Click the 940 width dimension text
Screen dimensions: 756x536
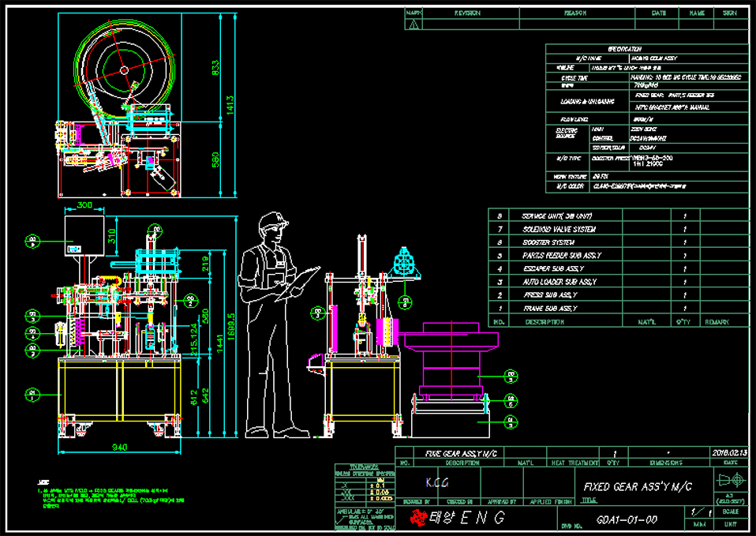point(119,448)
